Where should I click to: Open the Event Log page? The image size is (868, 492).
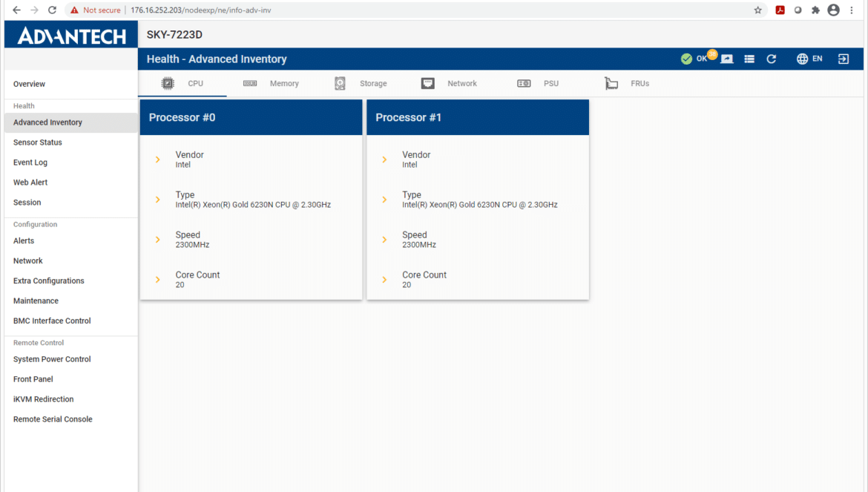coord(71,163)
